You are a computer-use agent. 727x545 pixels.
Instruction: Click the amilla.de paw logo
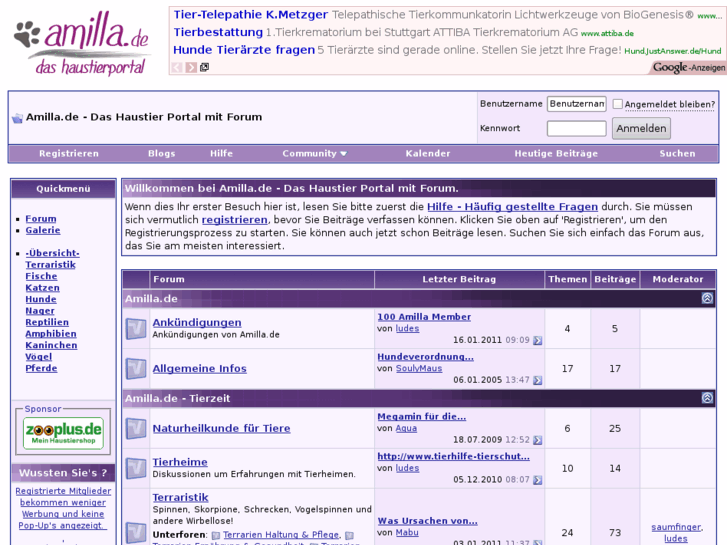coord(82,43)
